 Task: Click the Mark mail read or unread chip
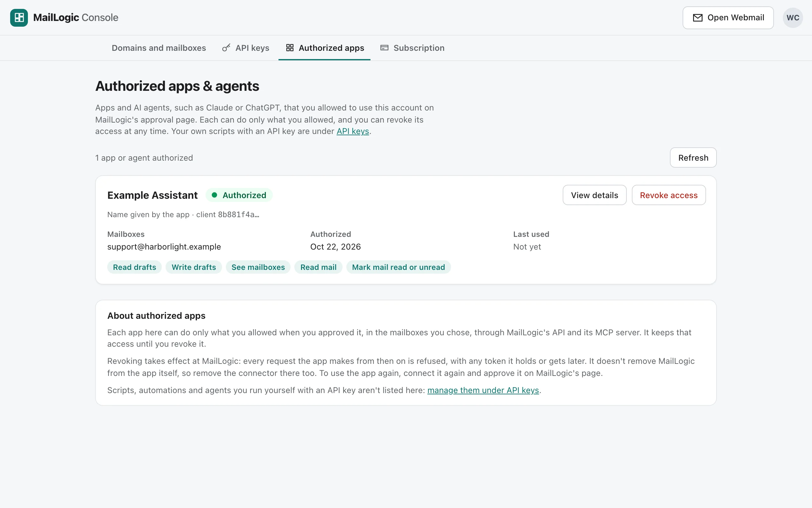[399, 267]
